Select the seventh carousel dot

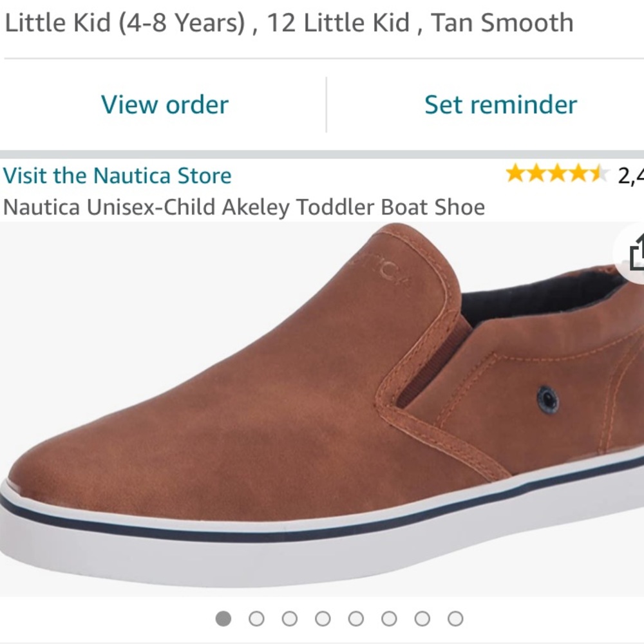click(421, 617)
